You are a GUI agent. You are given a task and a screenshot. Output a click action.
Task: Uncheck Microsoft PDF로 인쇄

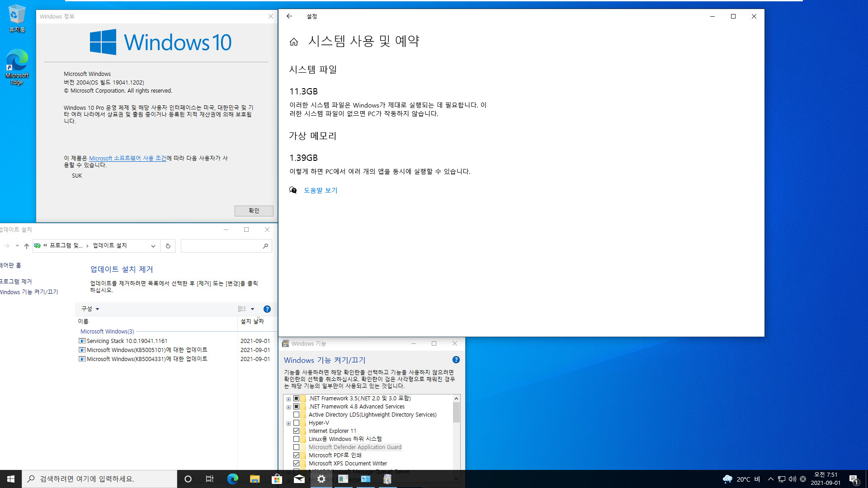(297, 455)
